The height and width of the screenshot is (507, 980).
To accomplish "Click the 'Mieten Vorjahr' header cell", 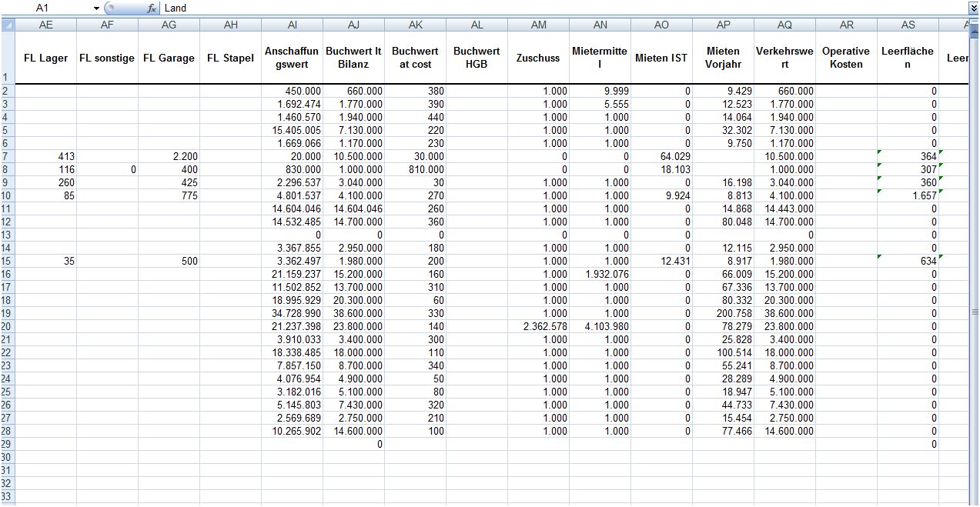I will (x=723, y=58).
